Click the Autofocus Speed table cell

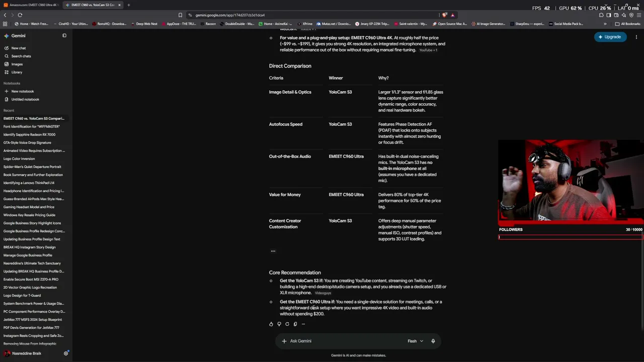tap(286, 124)
